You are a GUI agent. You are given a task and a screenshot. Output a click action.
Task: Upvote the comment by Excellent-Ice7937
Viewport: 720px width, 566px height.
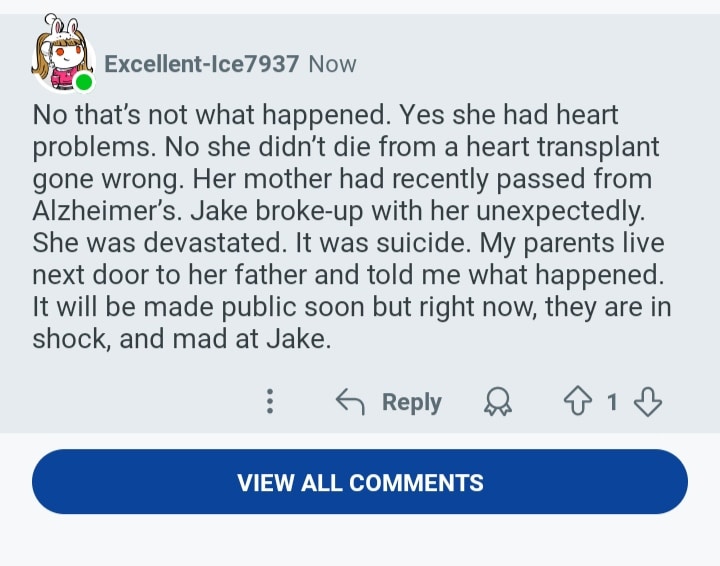pos(579,402)
